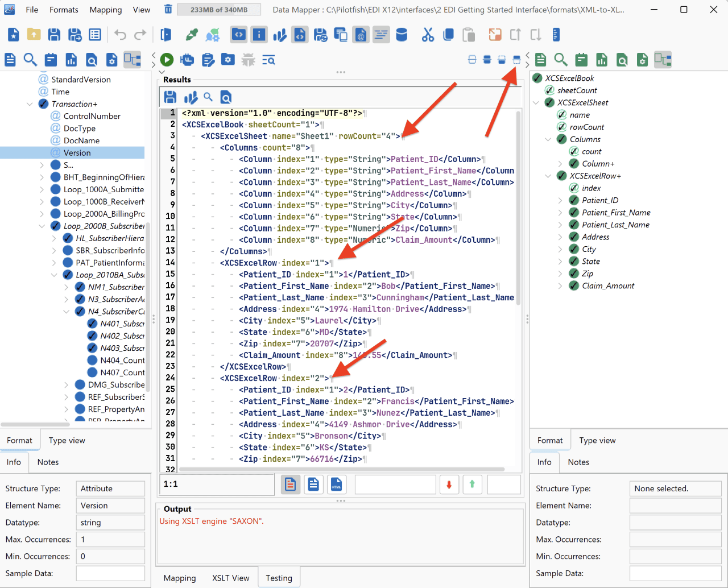Click the undo arrow in toolbar
The height and width of the screenshot is (588, 728).
pyautogui.click(x=120, y=35)
